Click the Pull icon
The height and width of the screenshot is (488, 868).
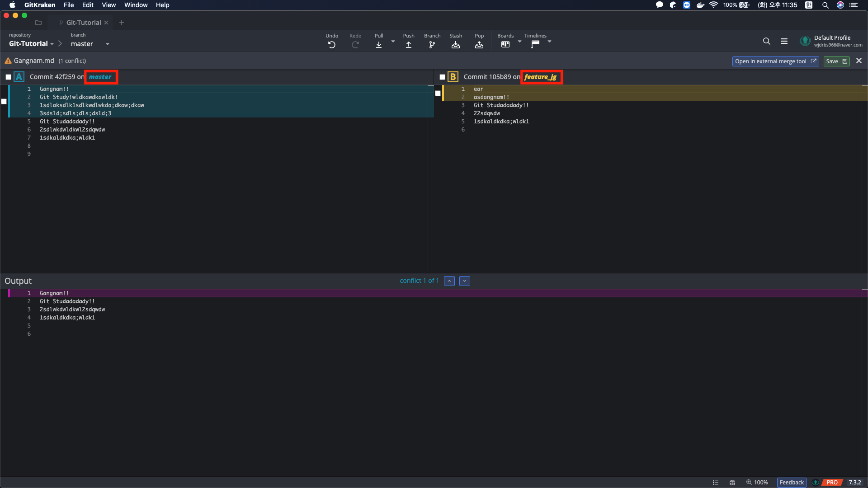click(379, 45)
